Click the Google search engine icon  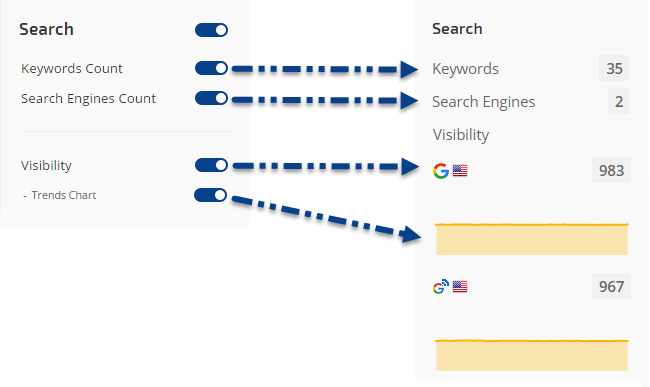coord(441,171)
